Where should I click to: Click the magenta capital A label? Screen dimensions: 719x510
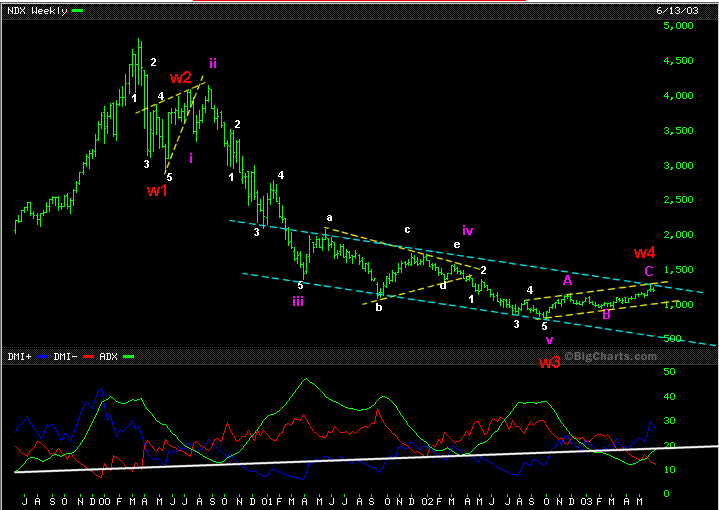567,280
